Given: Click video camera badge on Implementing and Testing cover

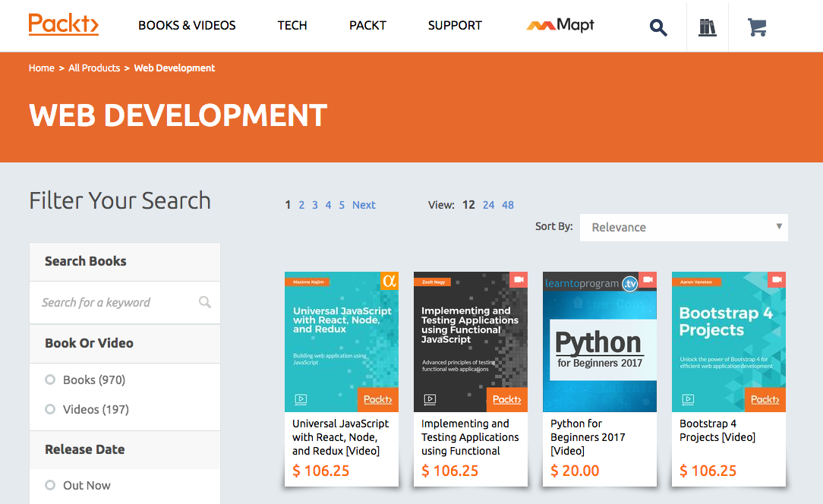Looking at the screenshot, I should tap(519, 279).
